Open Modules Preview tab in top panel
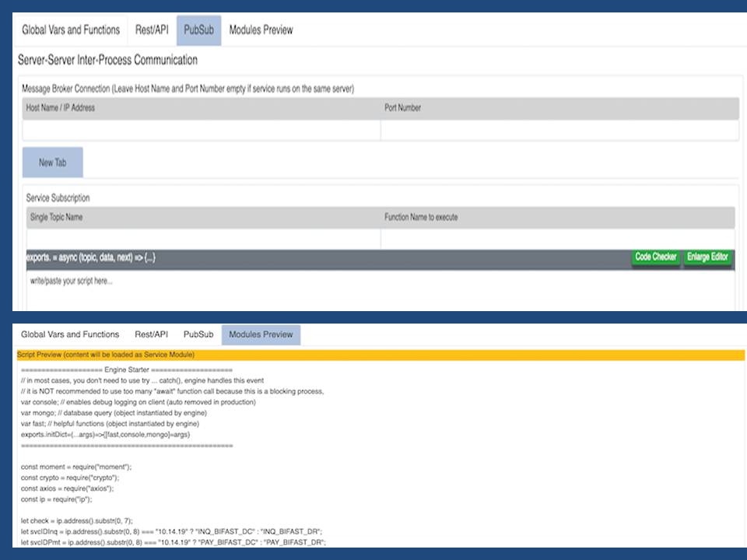This screenshot has width=747, height=560. [x=261, y=30]
